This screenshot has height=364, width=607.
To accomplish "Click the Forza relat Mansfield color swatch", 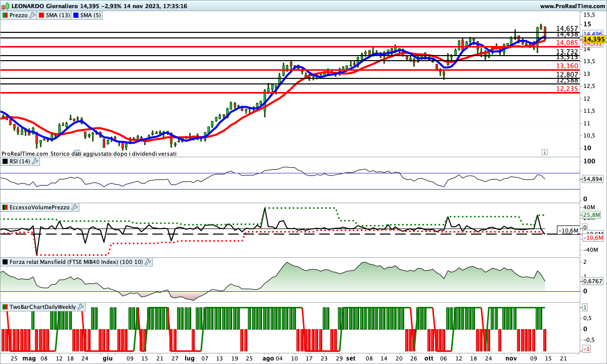I will [5, 262].
